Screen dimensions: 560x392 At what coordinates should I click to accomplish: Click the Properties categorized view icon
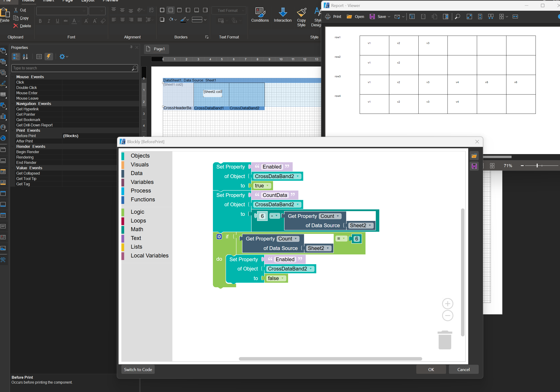(16, 57)
